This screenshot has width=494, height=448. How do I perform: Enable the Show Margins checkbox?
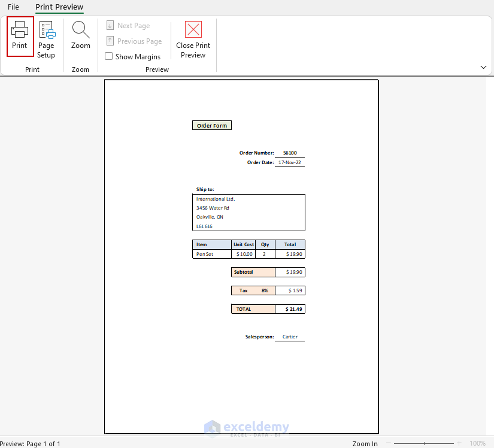109,56
